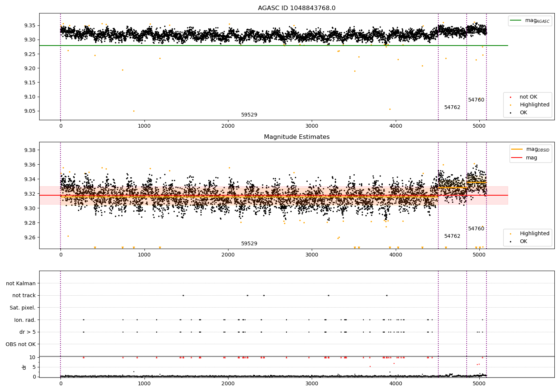Click the 9.34 y-axis tick label
560x392 pixels.
tap(30, 179)
